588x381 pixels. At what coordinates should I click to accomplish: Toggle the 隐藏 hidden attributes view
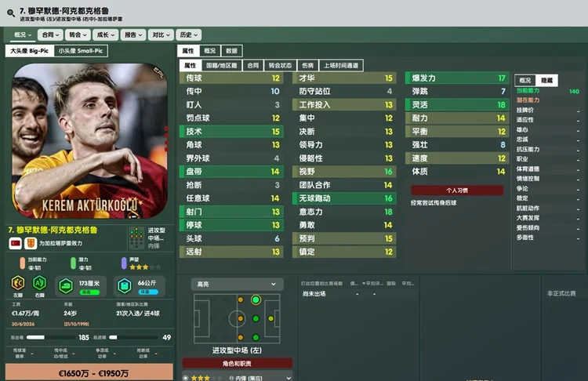(546, 80)
